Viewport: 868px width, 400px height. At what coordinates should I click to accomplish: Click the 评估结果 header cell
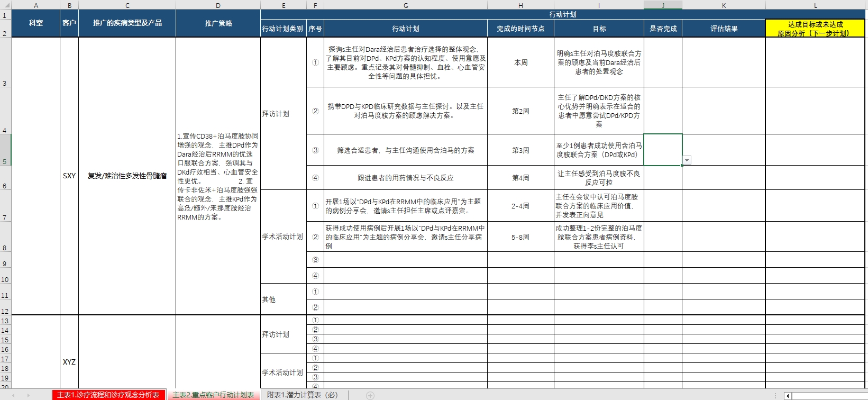point(724,29)
